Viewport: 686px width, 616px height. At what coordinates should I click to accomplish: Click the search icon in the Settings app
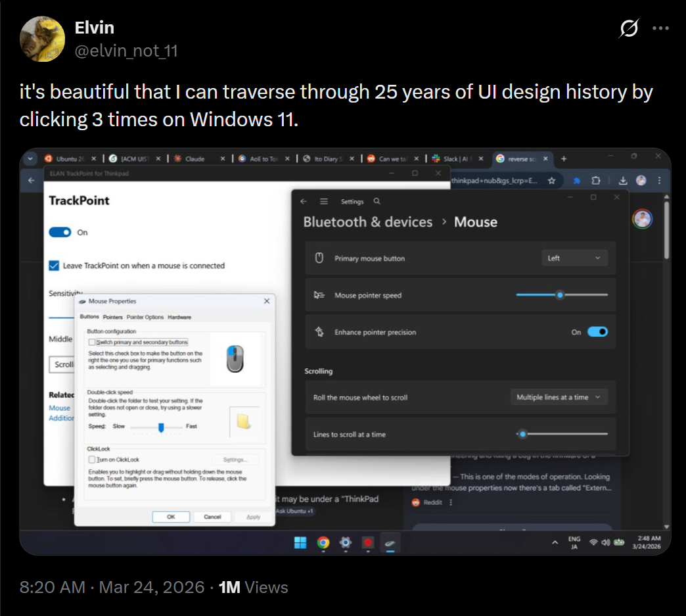tap(377, 201)
